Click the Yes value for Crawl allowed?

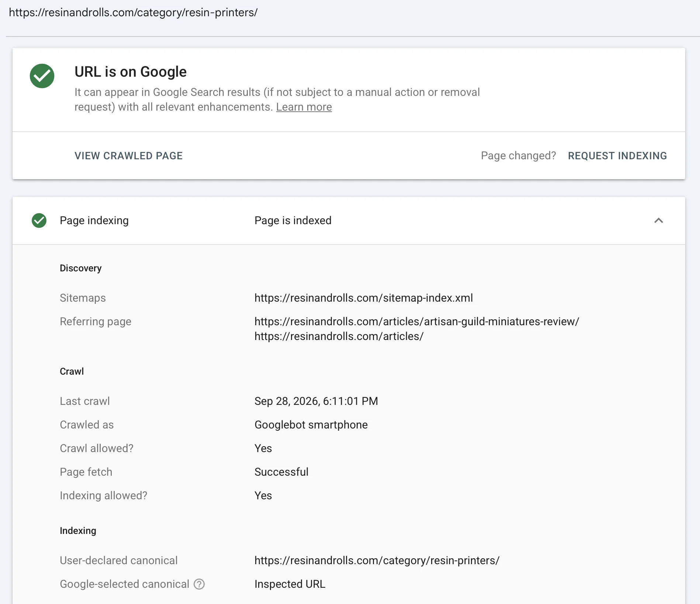pyautogui.click(x=263, y=448)
